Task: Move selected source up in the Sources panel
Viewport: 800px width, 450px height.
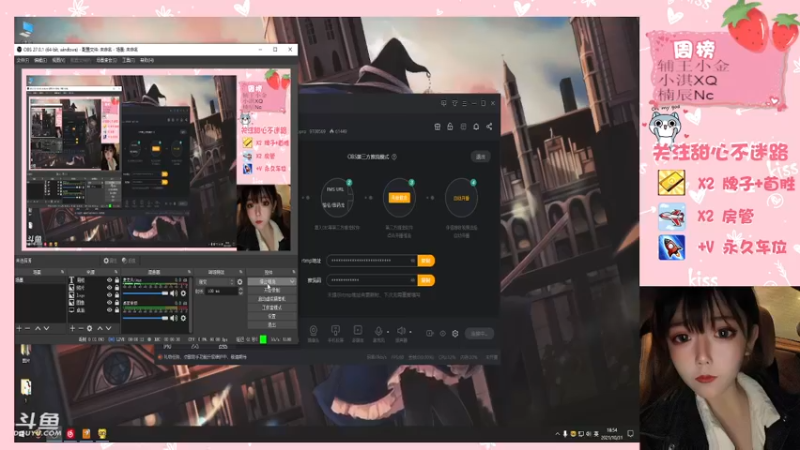Action: tap(100, 329)
